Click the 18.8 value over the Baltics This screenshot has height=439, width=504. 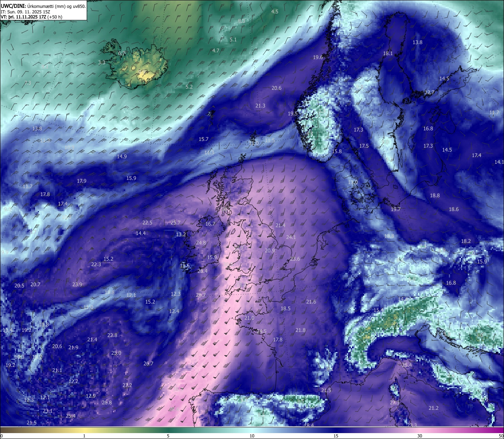[x=435, y=196]
